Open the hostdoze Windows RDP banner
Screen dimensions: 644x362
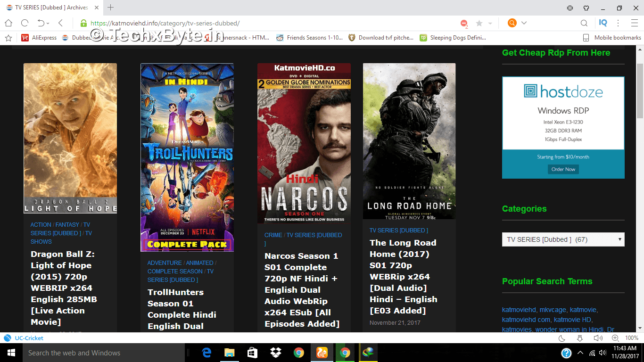point(563,128)
